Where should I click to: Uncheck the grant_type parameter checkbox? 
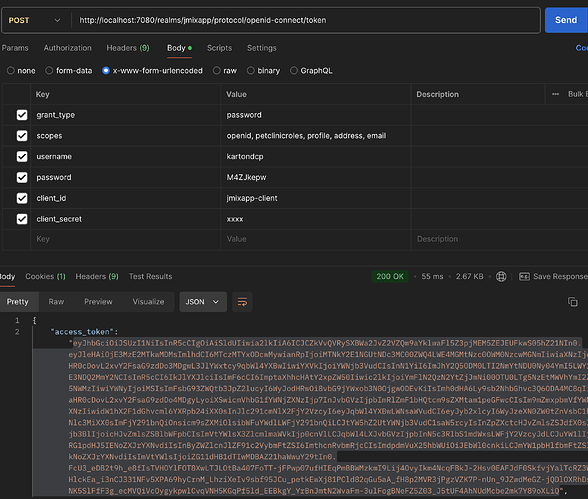pos(22,115)
